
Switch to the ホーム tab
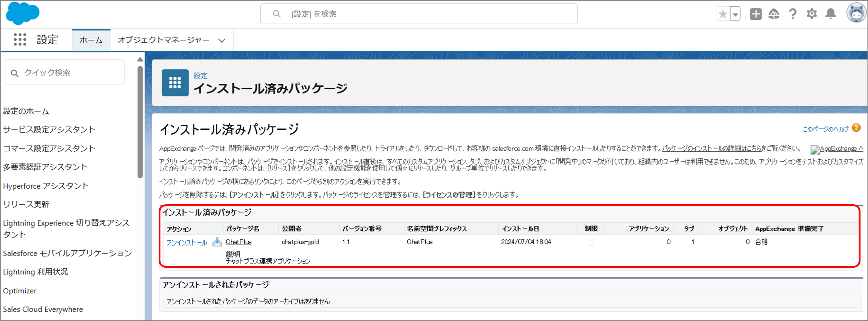coord(91,40)
